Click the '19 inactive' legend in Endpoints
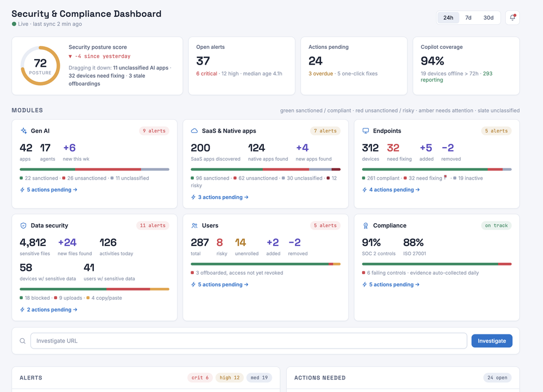 pos(468,178)
